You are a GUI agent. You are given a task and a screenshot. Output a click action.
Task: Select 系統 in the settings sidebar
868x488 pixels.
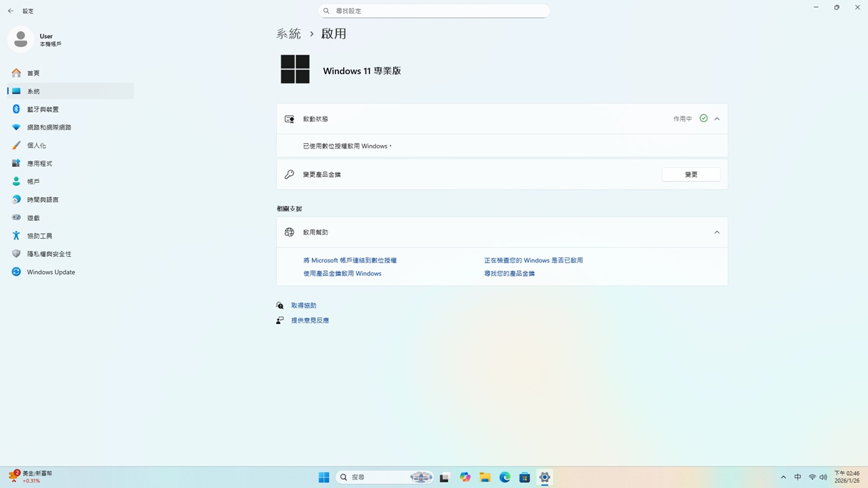pos(71,91)
